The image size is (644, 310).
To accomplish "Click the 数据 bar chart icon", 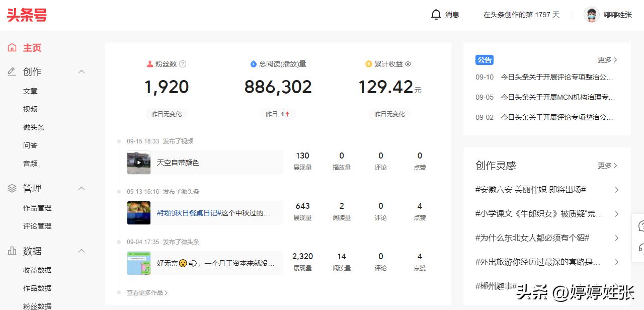I will (12, 251).
